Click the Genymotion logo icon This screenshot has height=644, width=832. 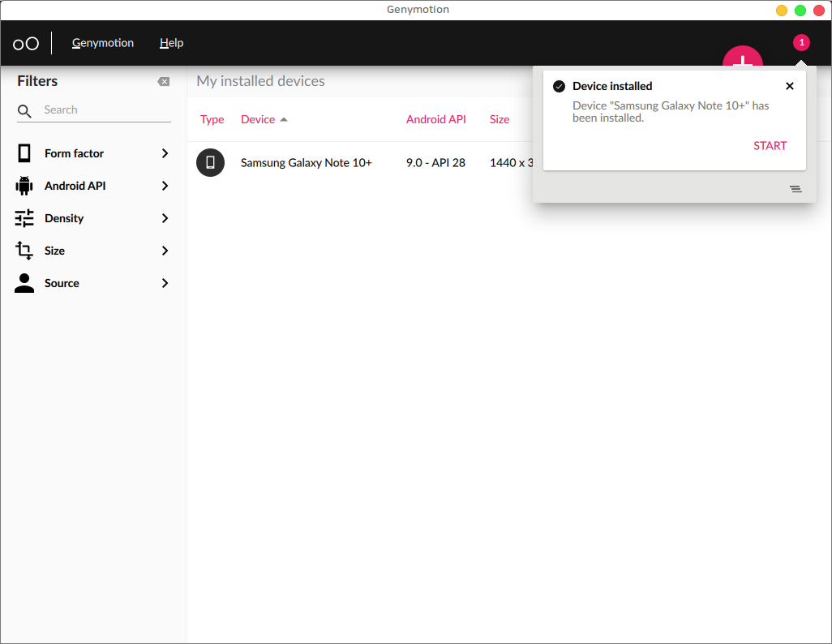click(x=26, y=44)
